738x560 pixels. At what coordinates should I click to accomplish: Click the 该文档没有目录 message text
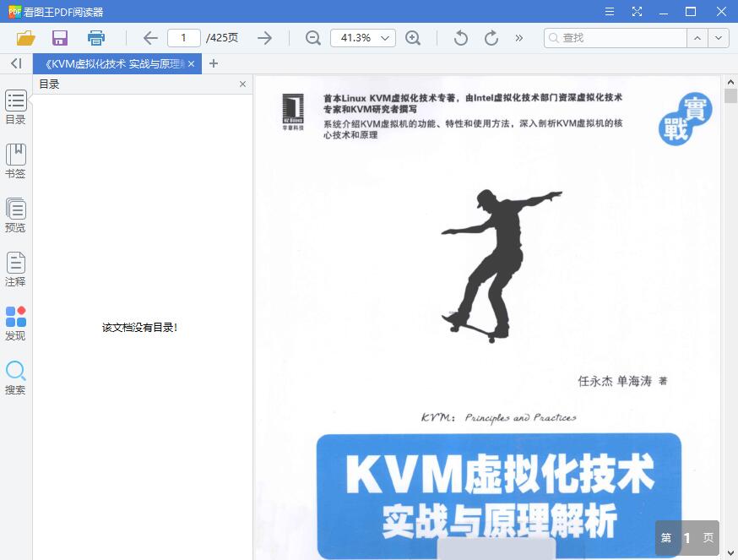(x=140, y=328)
